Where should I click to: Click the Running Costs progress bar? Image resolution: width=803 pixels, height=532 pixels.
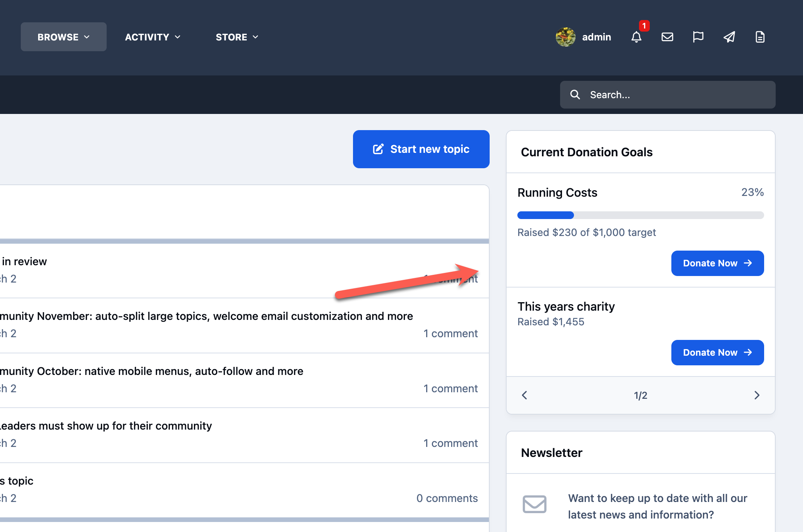tap(641, 215)
